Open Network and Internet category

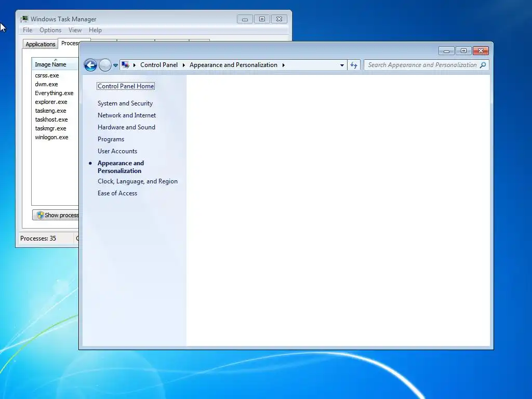pos(127,115)
